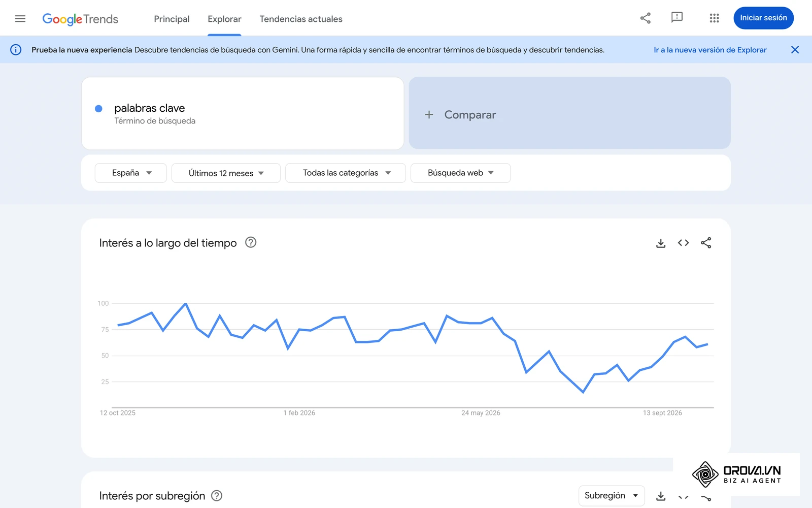Click the info icon in the blue banner

coord(16,50)
